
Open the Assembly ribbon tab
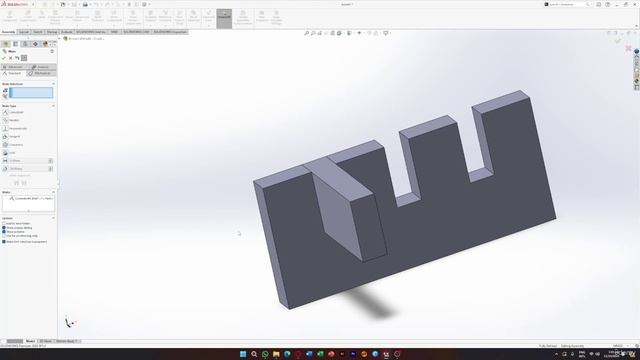[8, 32]
